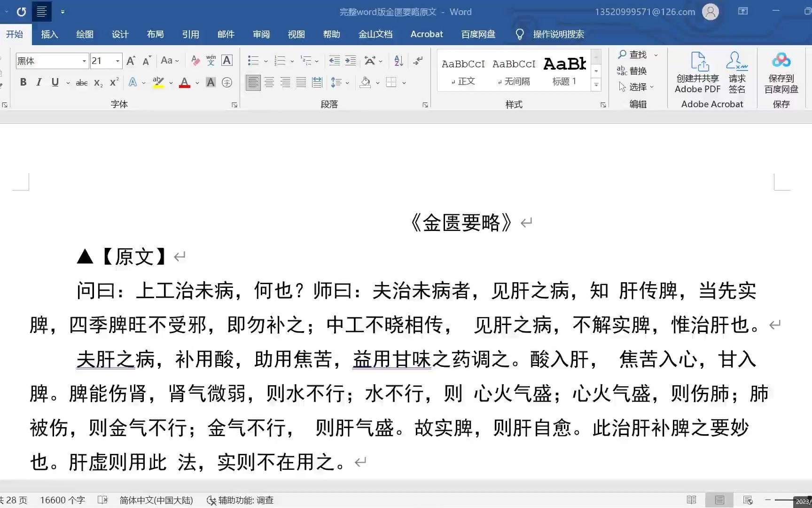The height and width of the screenshot is (508, 812).
Task: Open the 选择 dropdown
Action: click(636, 87)
